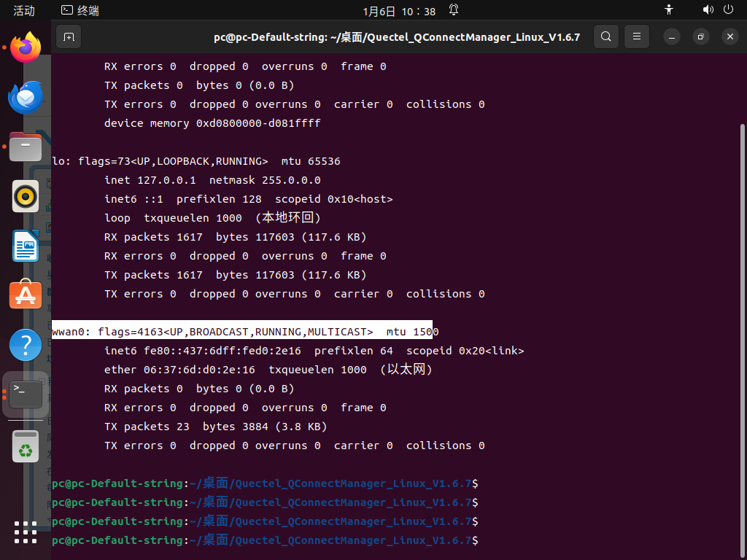Open the Files manager icon

(x=26, y=147)
